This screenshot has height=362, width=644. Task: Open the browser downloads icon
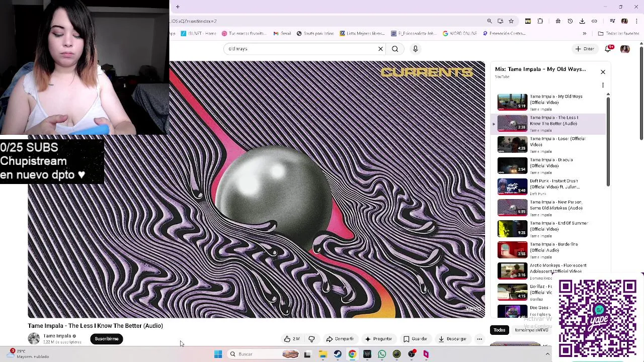coord(582,21)
